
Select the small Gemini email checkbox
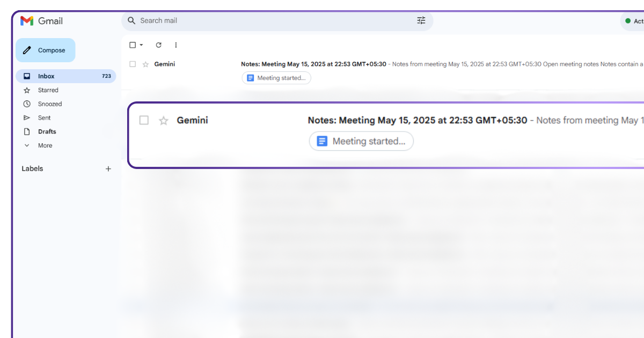pyautogui.click(x=133, y=64)
